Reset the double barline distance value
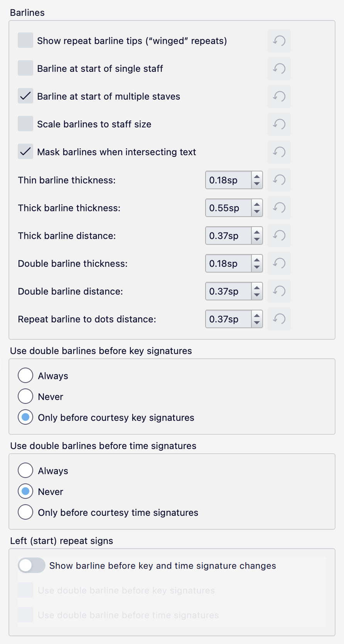 pos(279,291)
